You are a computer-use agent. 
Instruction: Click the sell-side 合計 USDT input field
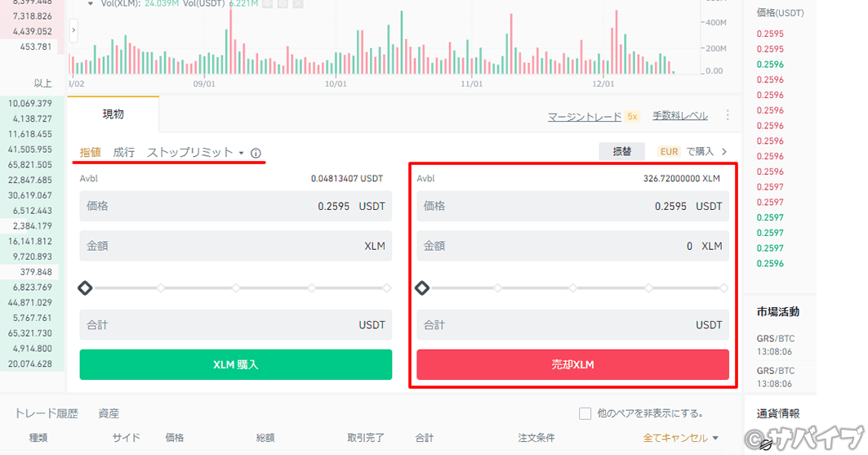(572, 325)
